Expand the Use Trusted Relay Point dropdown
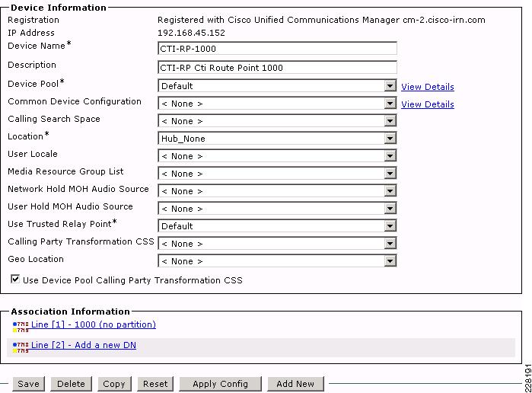 [x=277, y=226]
